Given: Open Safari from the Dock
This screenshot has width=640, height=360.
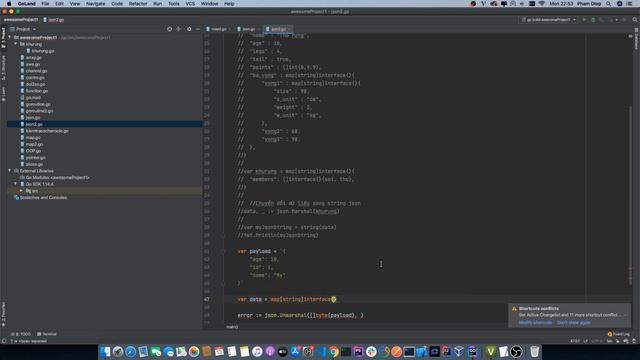Looking at the screenshot, I should coord(131,351).
